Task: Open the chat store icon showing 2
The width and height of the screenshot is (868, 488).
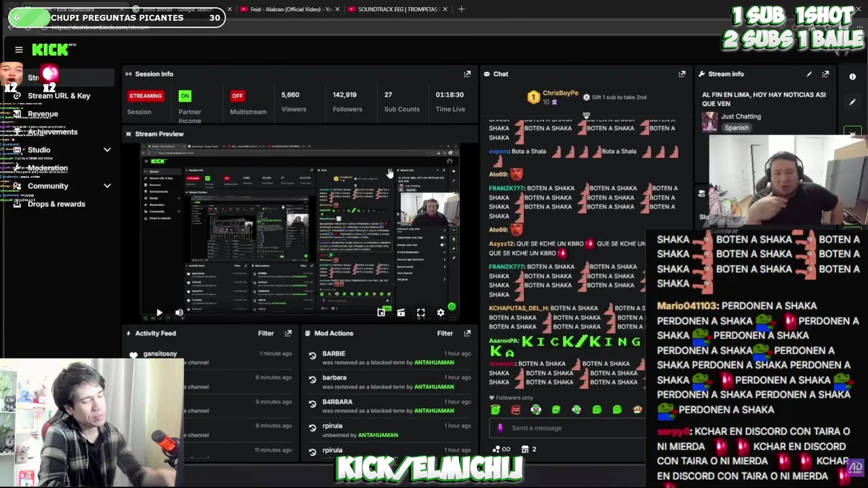Action: (x=529, y=449)
